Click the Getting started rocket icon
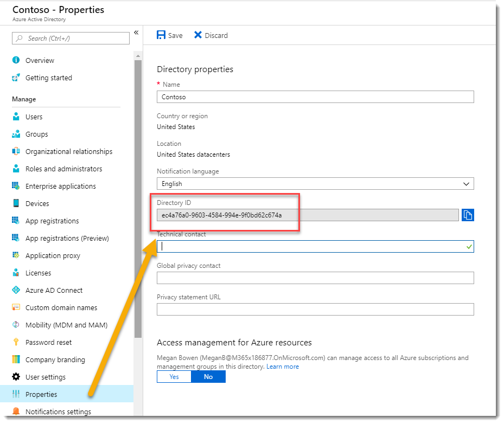 (x=16, y=78)
